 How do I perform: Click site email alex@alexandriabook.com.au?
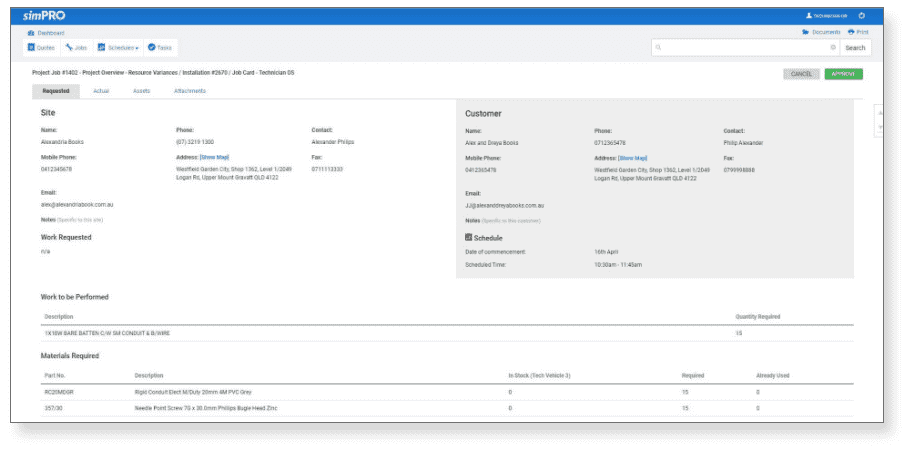coord(77,205)
